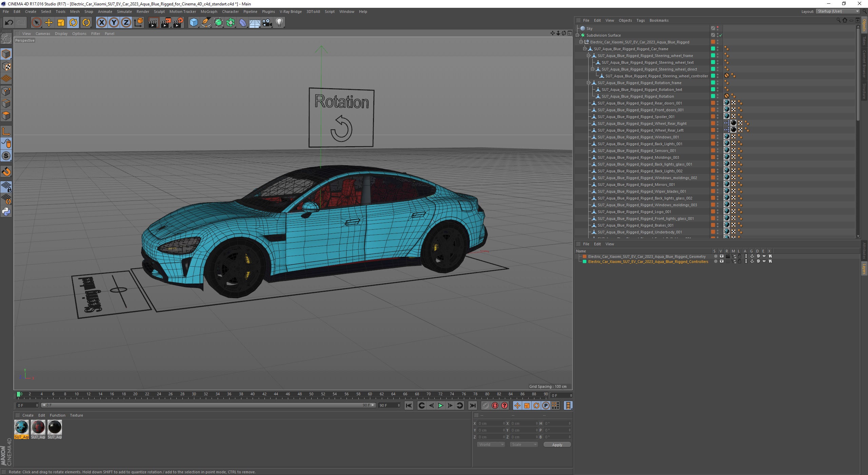Image resolution: width=868 pixels, height=475 pixels.
Task: Render the active view
Action: point(153,23)
